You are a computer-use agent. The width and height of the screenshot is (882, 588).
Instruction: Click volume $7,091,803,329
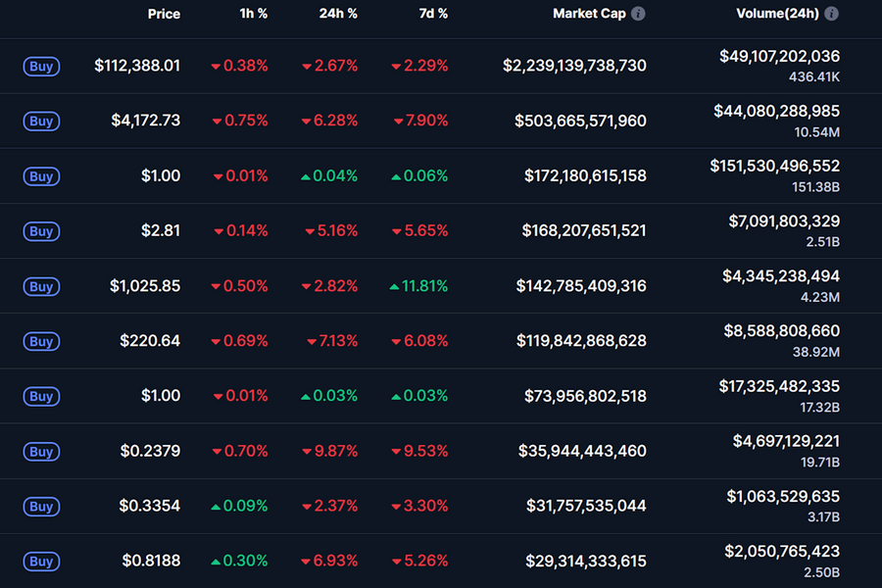point(784,221)
